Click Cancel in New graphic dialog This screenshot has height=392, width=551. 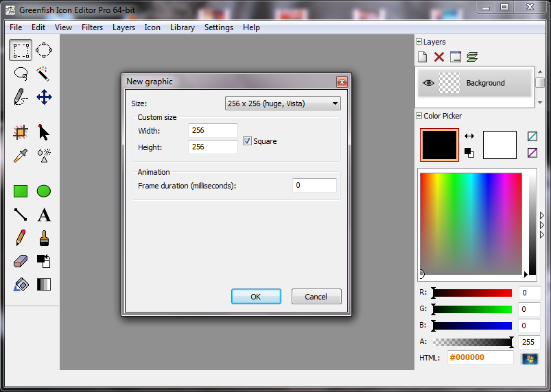pos(316,297)
